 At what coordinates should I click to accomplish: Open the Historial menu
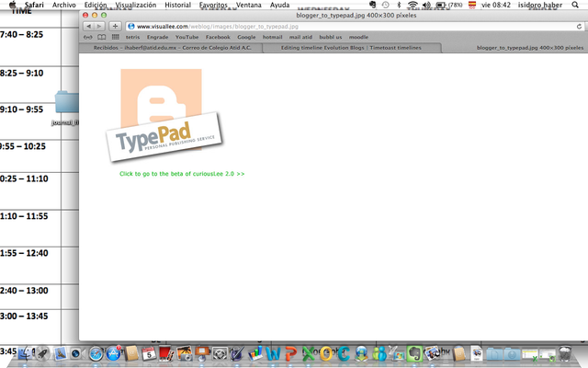pos(177,5)
